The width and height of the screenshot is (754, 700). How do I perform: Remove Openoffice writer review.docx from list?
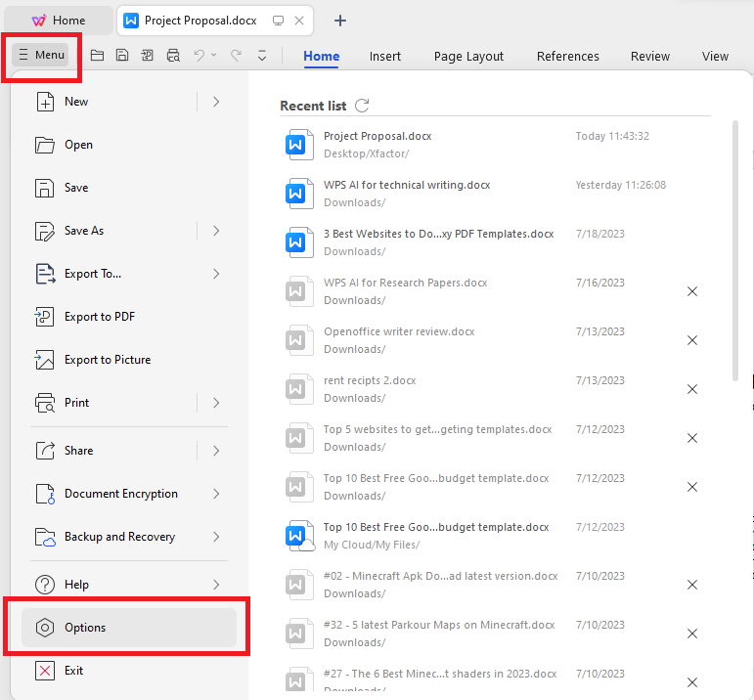(x=692, y=340)
